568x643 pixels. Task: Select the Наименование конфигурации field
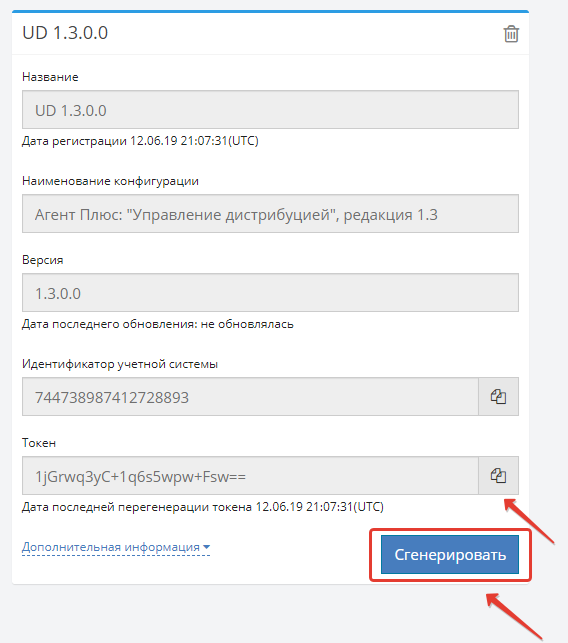(x=270, y=214)
